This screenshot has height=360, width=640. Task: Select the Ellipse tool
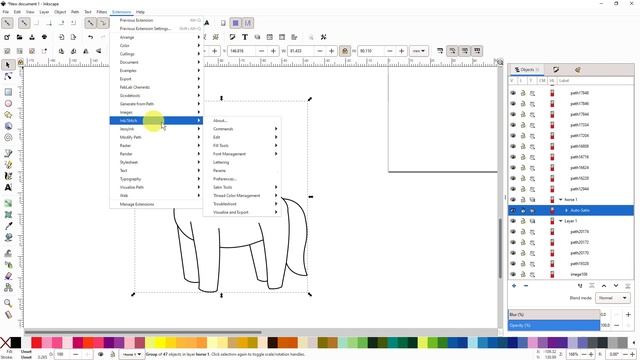pos(8,104)
